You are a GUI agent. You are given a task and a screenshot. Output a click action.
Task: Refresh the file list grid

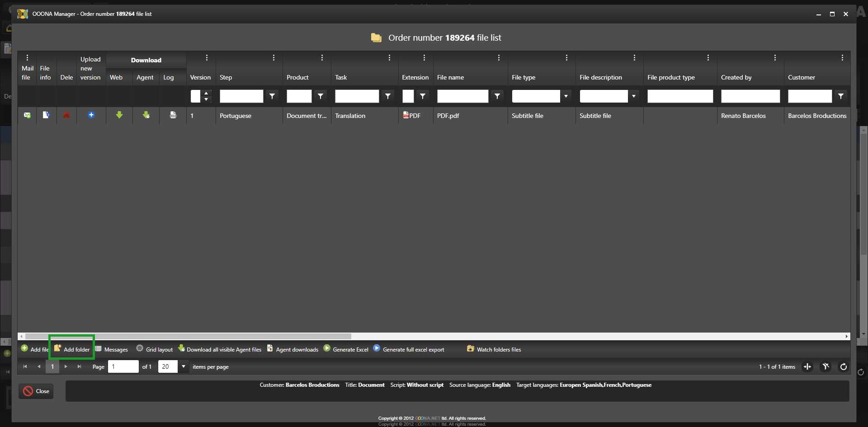843,366
